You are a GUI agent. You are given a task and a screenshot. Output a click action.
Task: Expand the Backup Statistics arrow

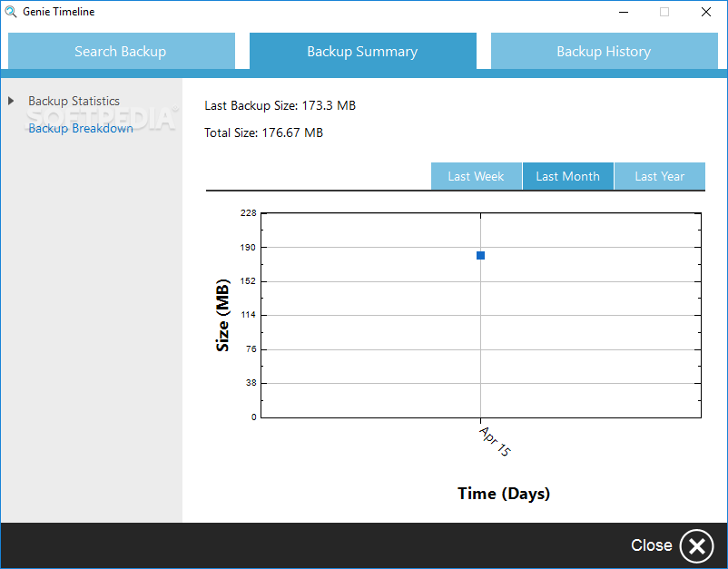coord(11,101)
